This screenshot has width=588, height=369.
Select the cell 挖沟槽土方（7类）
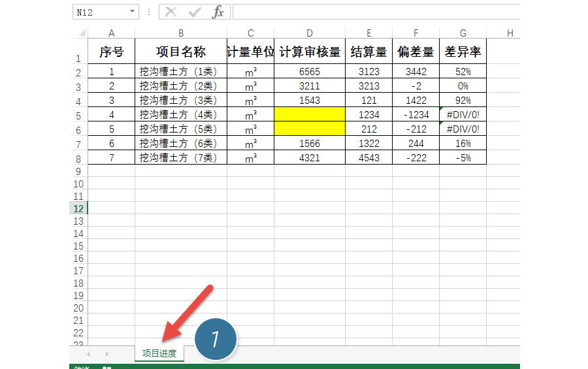pos(181,157)
